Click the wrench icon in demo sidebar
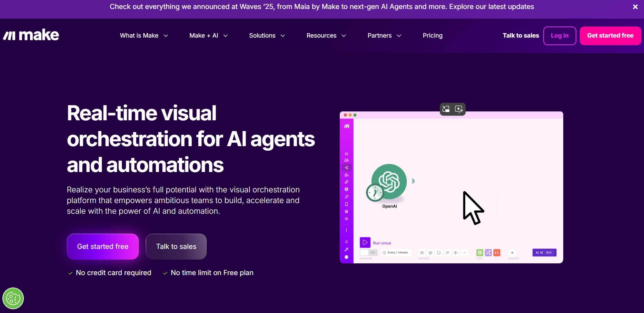The height and width of the screenshot is (313, 644). click(x=347, y=249)
